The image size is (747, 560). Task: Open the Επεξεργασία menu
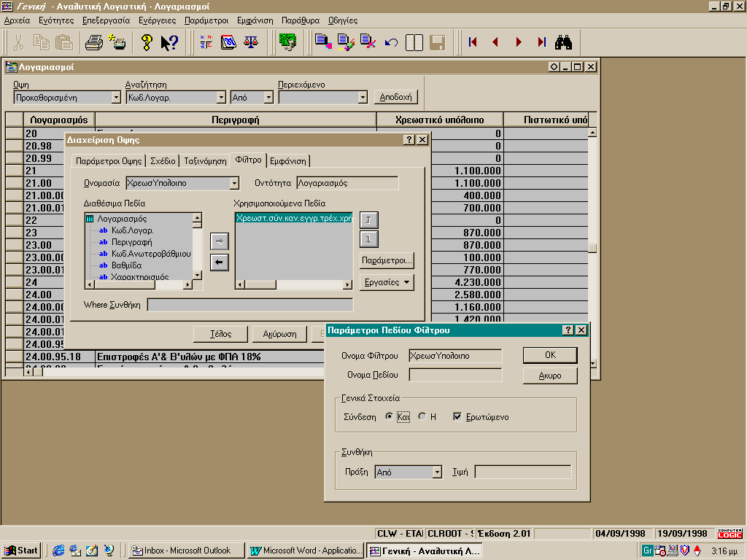coord(107,20)
